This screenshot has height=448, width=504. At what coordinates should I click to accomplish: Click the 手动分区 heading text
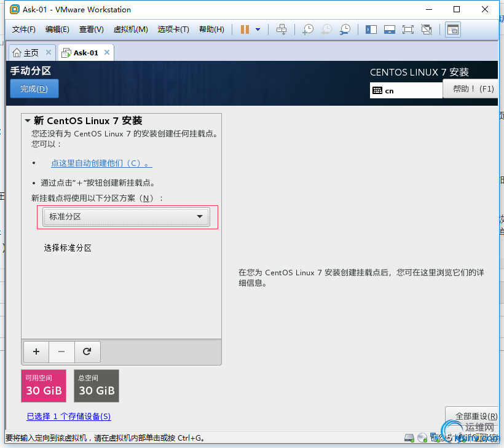pos(31,71)
